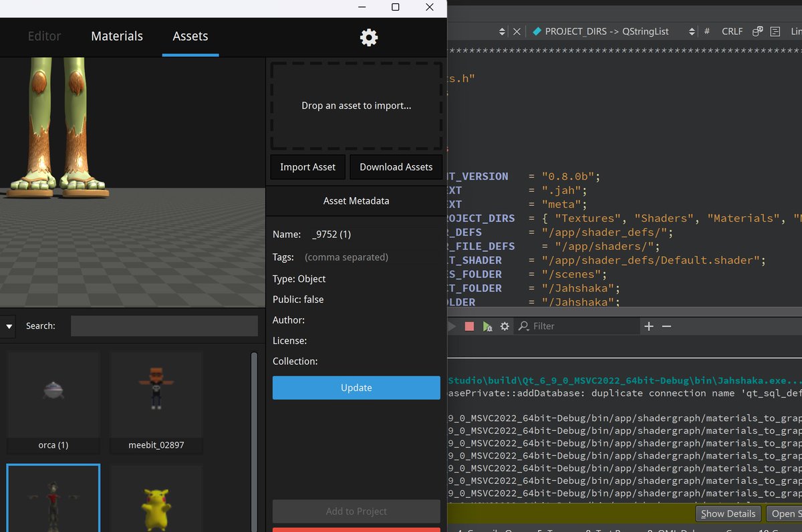802x532 pixels.
Task: Click the Jahshaka.exe path line in output
Action: click(624, 380)
